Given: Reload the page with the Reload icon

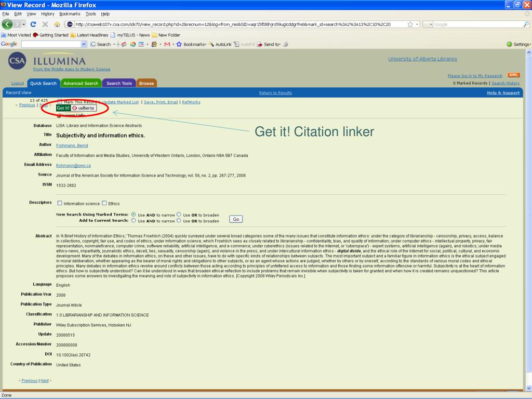Looking at the screenshot, I should click(33, 24).
